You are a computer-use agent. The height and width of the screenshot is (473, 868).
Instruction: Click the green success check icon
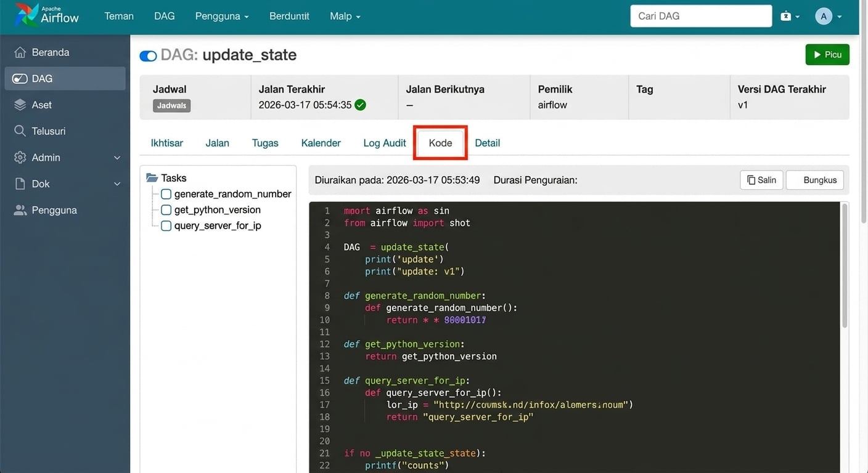[361, 105]
